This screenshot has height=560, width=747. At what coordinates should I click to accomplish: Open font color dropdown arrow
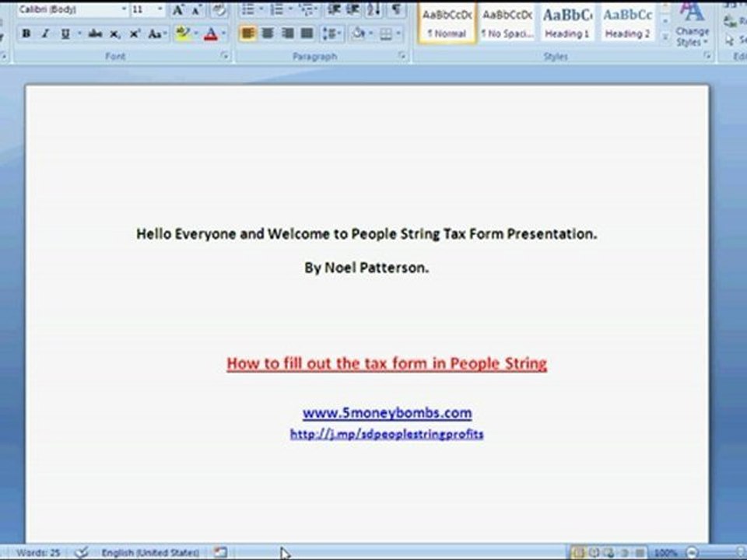223,33
